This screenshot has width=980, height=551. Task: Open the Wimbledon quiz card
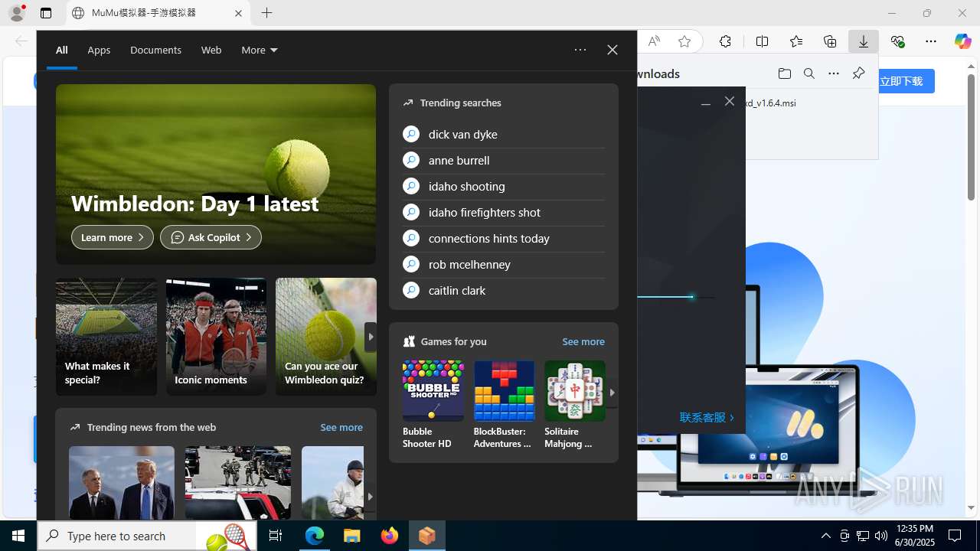(326, 337)
